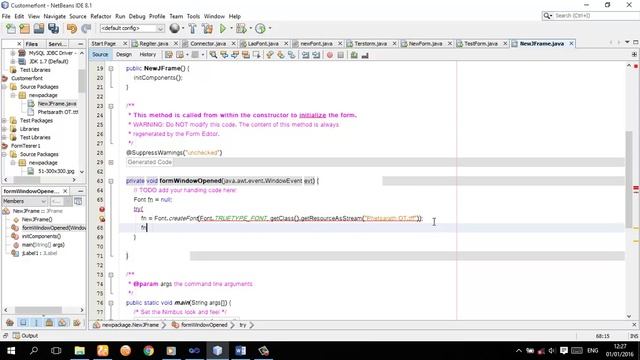Collapse the main method fold
This screenshot has height=360, width=640.
tap(111, 303)
